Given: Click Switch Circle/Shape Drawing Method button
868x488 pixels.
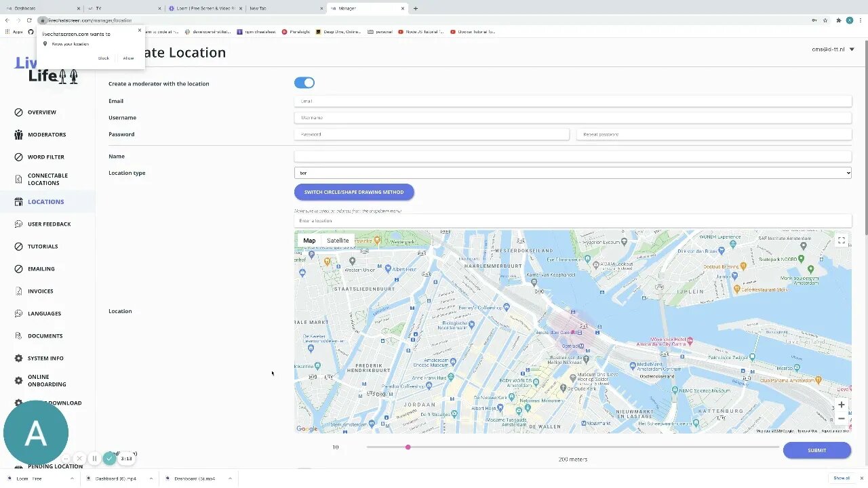Looking at the screenshot, I should [354, 192].
